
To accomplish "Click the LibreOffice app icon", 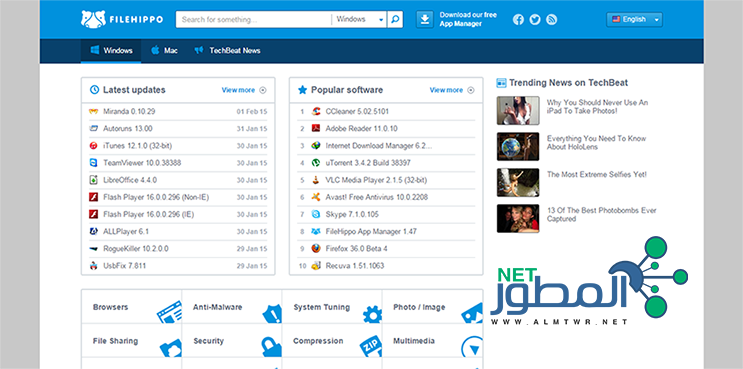I will [93, 180].
